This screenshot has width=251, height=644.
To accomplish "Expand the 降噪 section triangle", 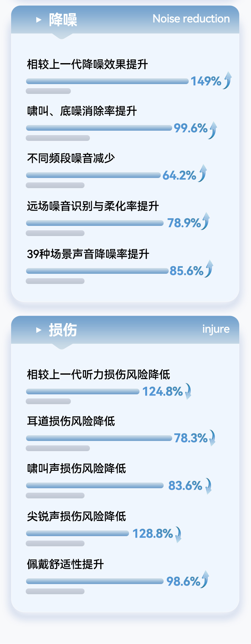I will pyautogui.click(x=39, y=20).
